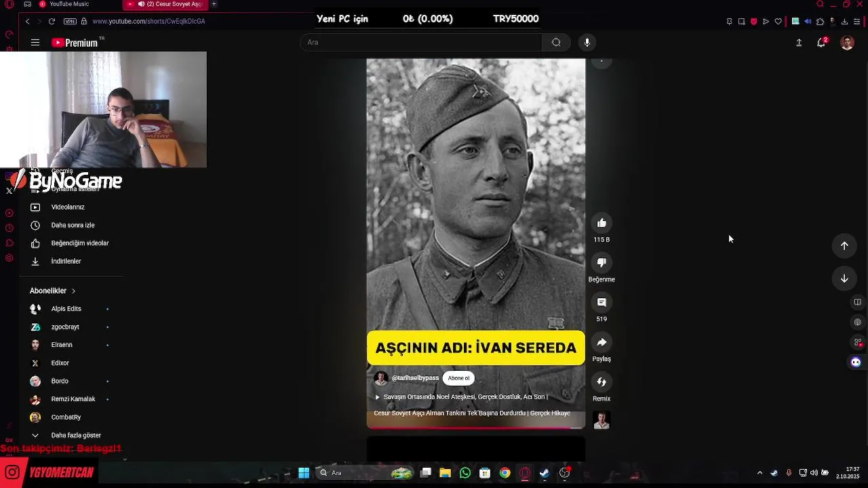Open Steam from the taskbar

tap(545, 473)
